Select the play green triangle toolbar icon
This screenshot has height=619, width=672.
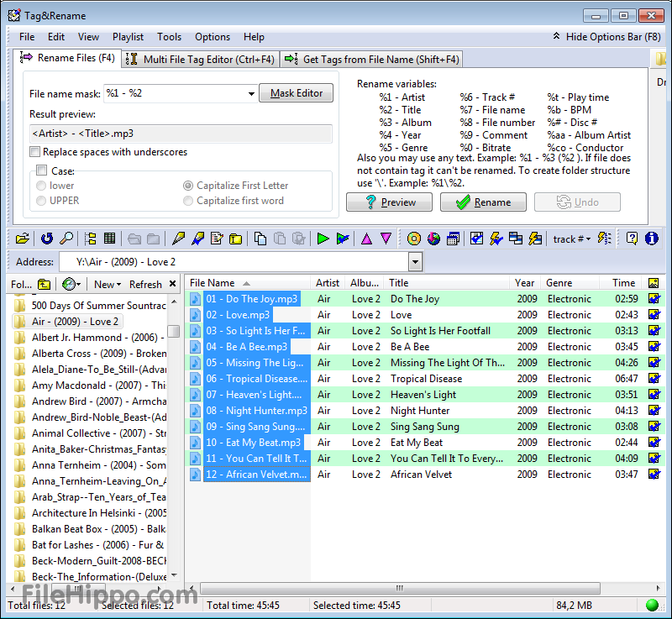(322, 239)
